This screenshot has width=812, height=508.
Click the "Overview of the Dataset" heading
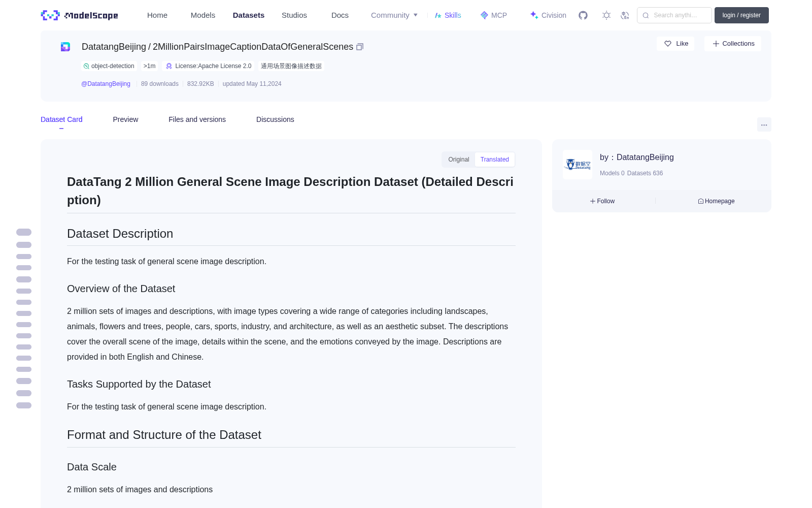click(121, 289)
